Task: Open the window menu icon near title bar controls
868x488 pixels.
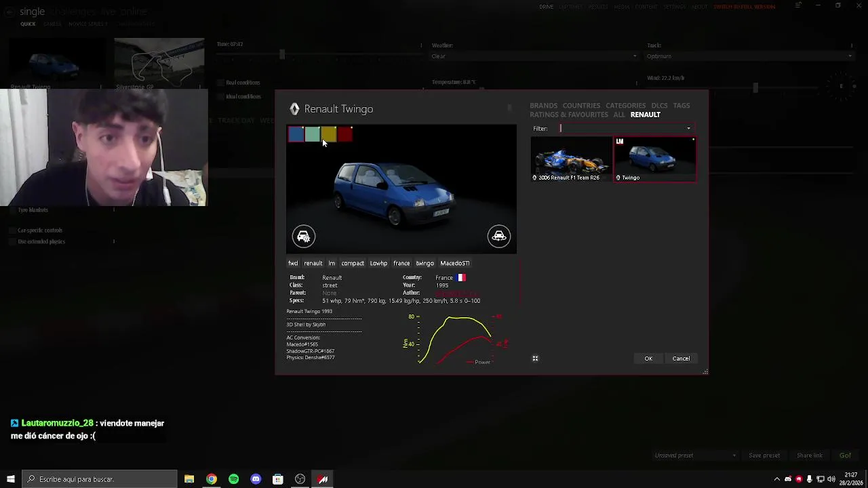Action: (x=798, y=5)
